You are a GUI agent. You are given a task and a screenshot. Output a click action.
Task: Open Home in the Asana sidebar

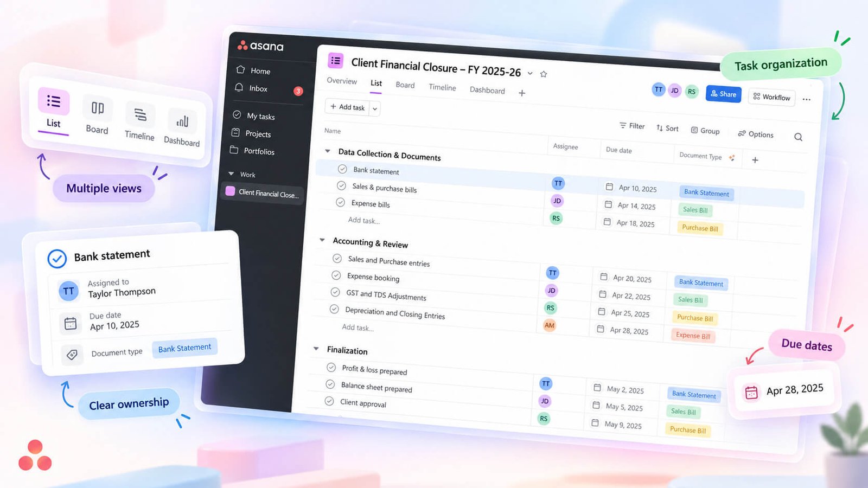(253, 70)
